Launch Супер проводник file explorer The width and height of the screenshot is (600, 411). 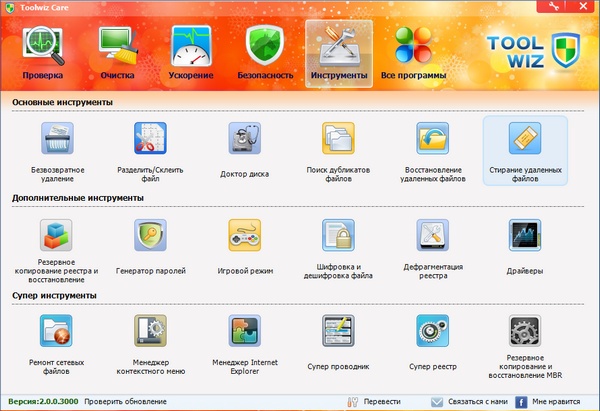pyautogui.click(x=338, y=332)
